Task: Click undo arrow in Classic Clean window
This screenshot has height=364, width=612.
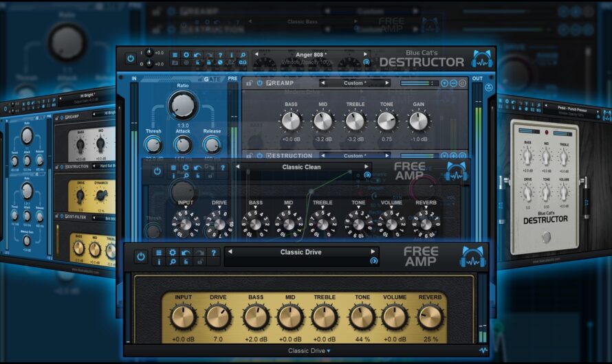Action: point(197,168)
